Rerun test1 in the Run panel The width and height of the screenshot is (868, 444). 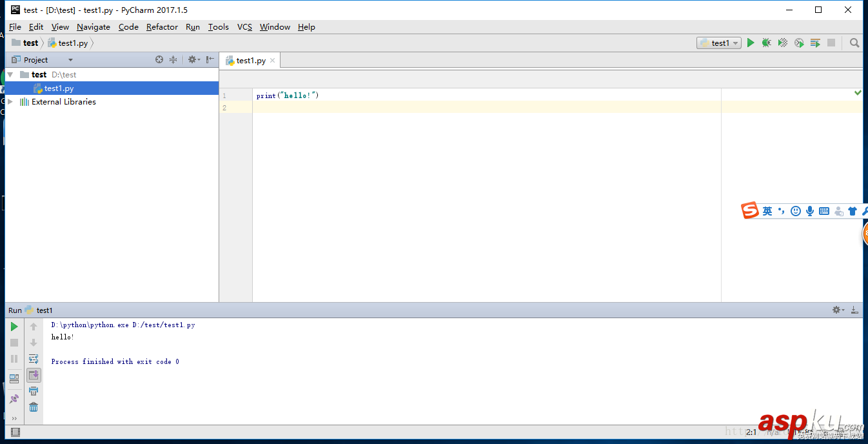[x=14, y=327]
